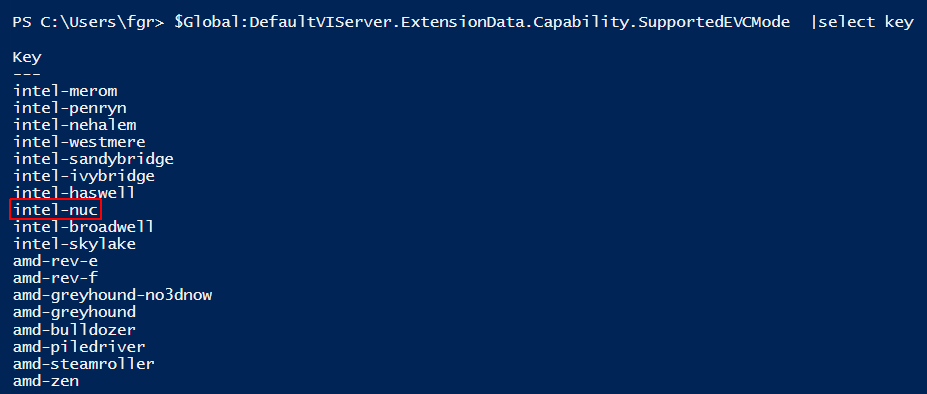Click the intel-nuc entry highlighted in red
Screen dimensions: 927x394
56,210
